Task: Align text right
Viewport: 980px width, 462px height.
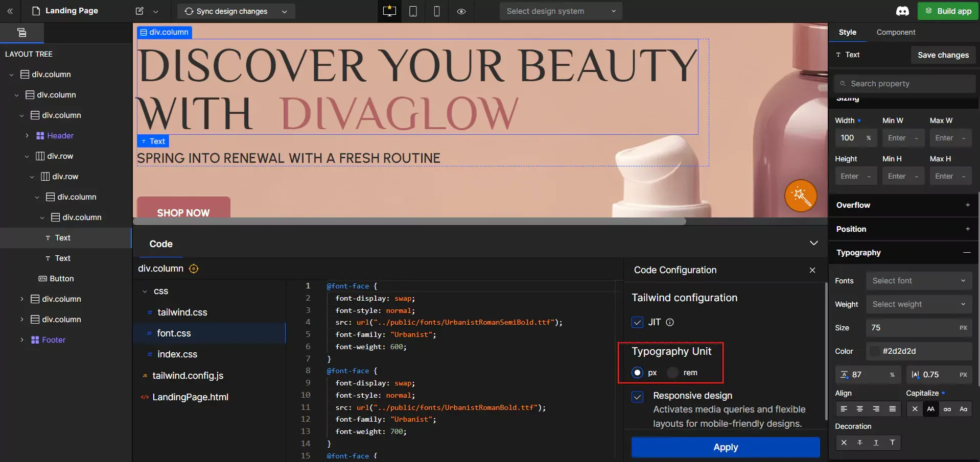Action: 876,409
